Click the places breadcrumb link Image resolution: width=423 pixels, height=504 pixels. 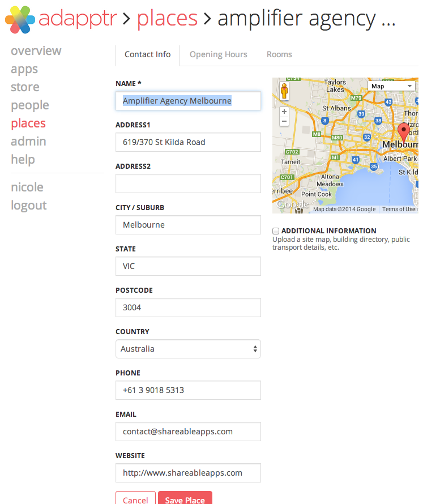(167, 19)
